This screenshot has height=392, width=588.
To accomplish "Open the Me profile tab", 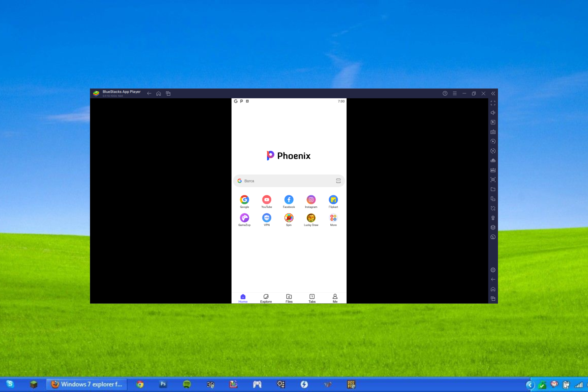I will [x=335, y=298].
